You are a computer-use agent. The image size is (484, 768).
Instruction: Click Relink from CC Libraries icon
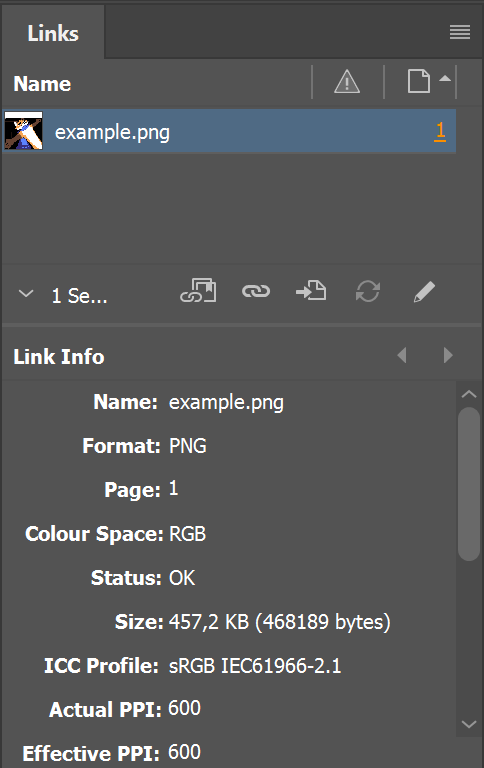198,291
